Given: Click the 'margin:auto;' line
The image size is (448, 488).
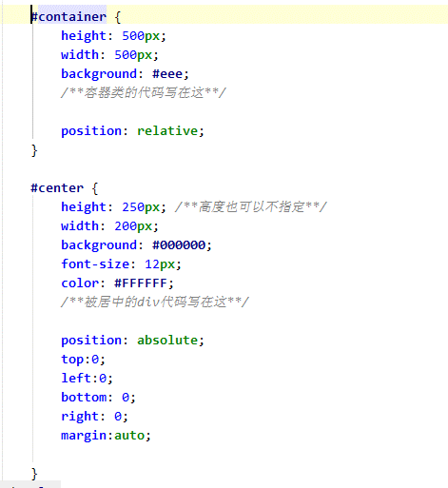Looking at the screenshot, I should coord(106,436).
